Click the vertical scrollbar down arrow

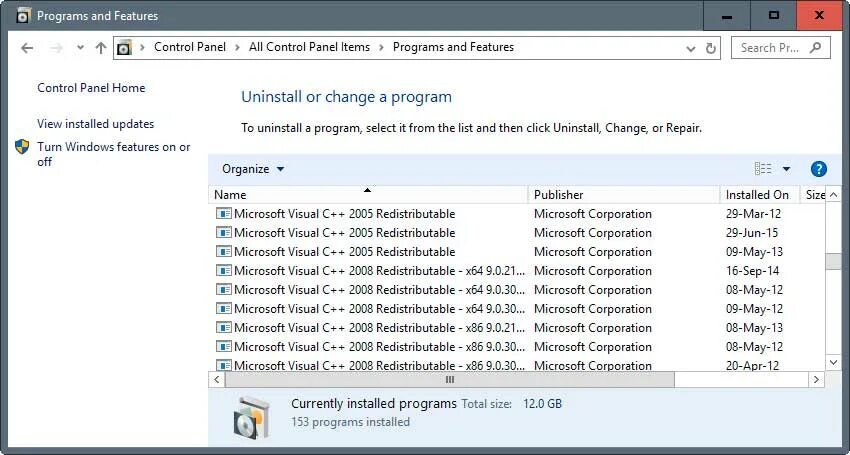(x=833, y=361)
